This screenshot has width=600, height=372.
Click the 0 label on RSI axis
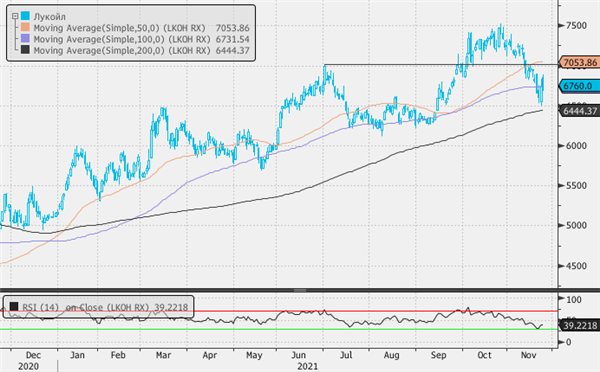569,342
